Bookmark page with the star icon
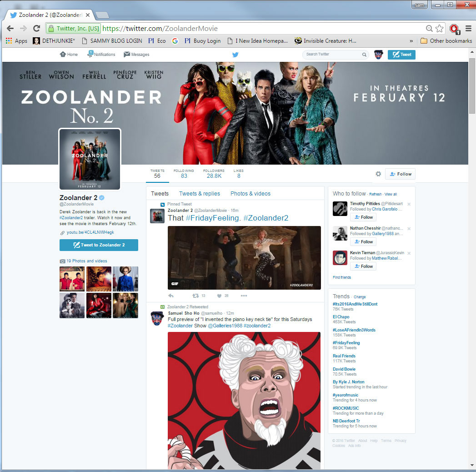 tap(439, 29)
